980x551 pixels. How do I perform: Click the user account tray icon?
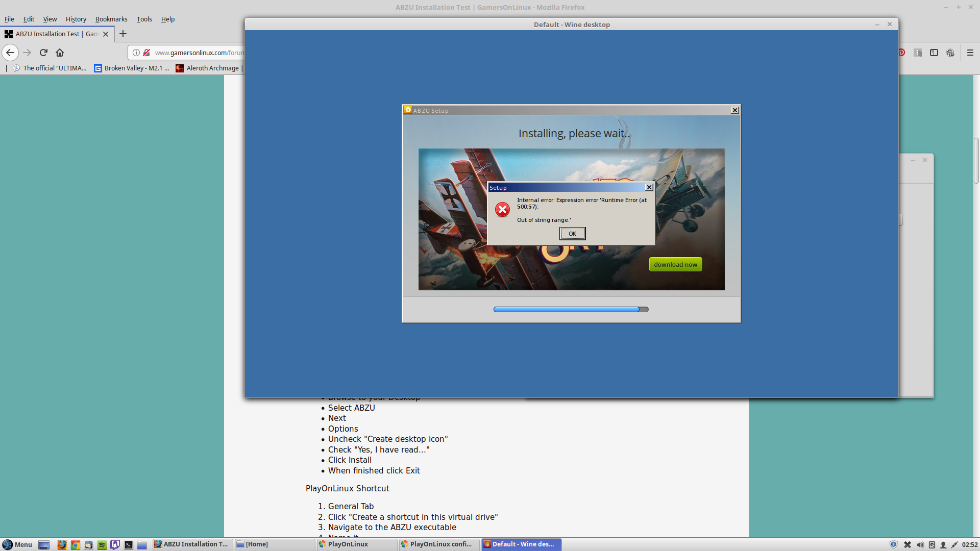click(x=943, y=544)
